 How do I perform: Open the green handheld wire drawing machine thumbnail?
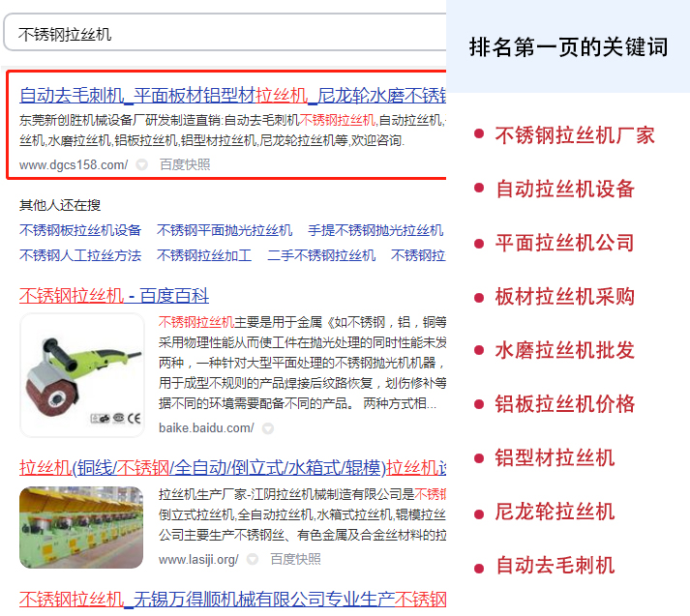point(82,375)
